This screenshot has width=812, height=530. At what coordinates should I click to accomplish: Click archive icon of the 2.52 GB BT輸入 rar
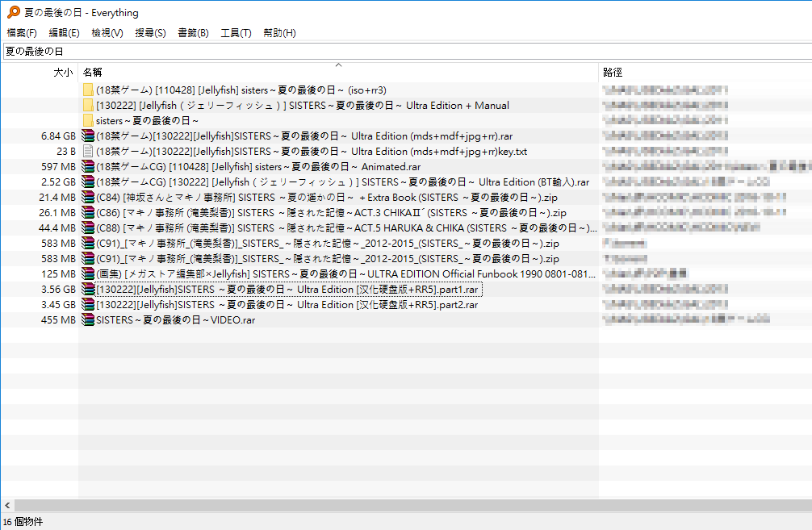[88, 182]
